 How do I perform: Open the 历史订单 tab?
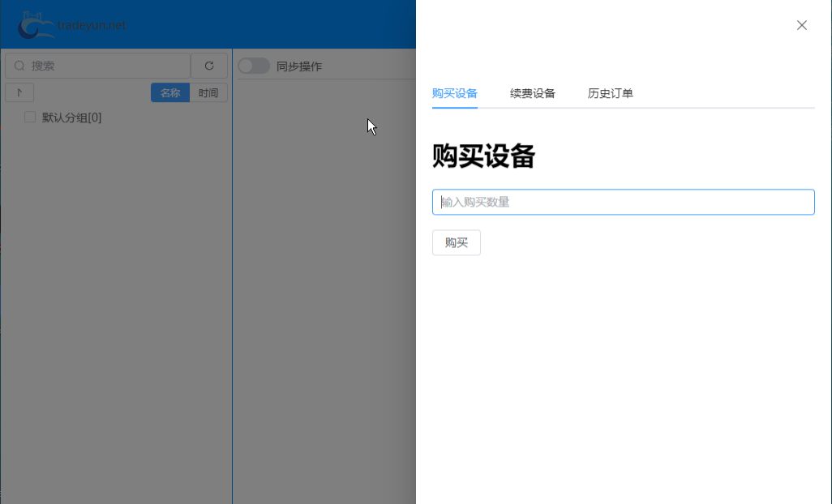pyautogui.click(x=610, y=93)
